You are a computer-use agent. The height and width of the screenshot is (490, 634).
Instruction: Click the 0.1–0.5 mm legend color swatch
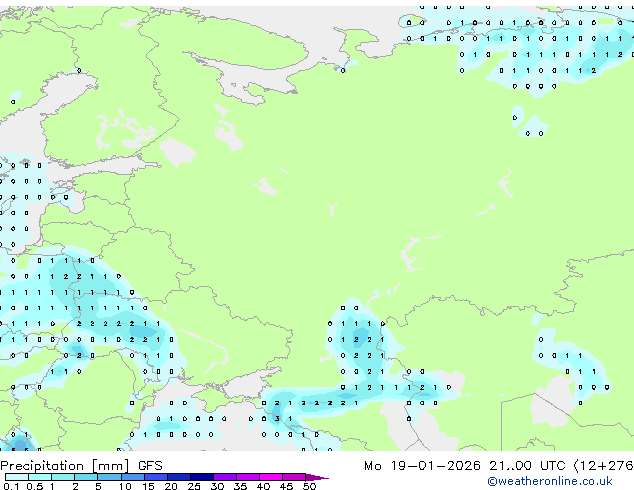tap(17, 477)
